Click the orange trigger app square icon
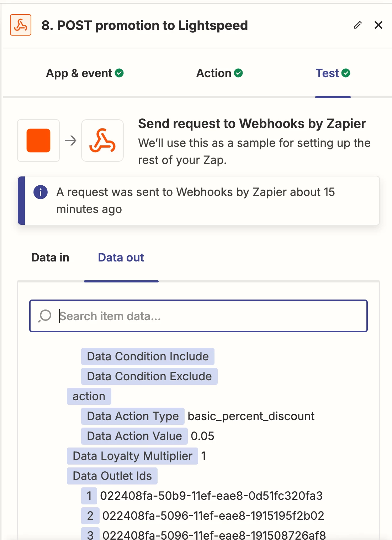 (38, 141)
